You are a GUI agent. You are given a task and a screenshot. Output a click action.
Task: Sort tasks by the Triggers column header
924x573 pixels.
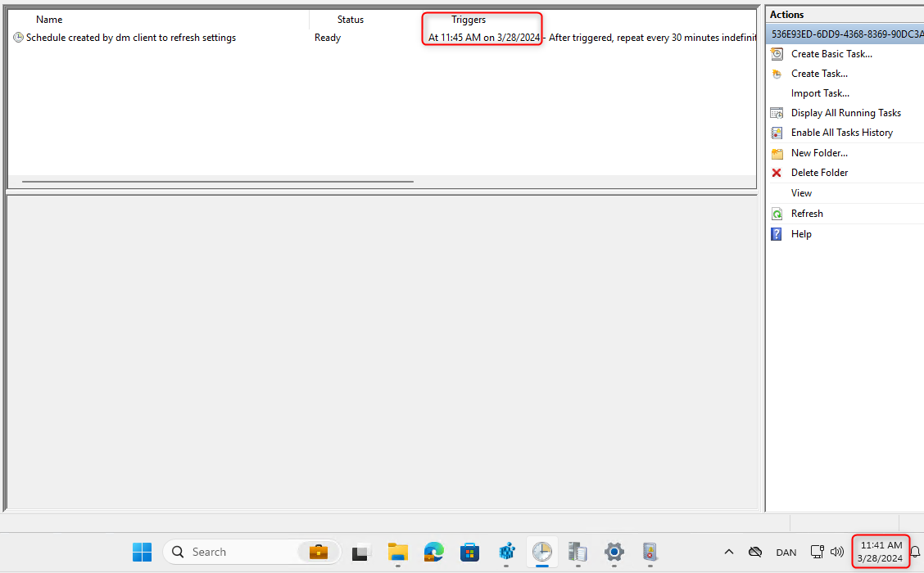pyautogui.click(x=469, y=20)
